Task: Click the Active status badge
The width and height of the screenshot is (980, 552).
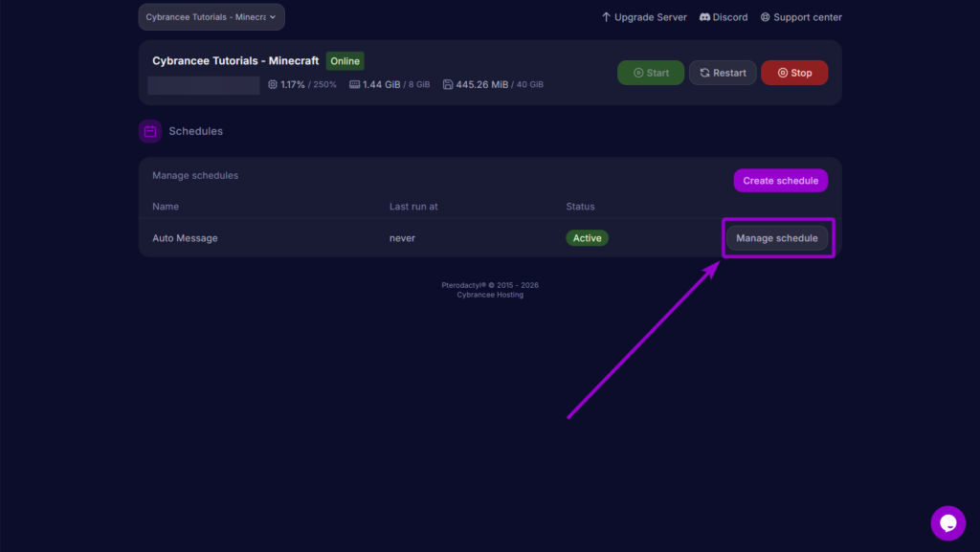Action: (587, 237)
